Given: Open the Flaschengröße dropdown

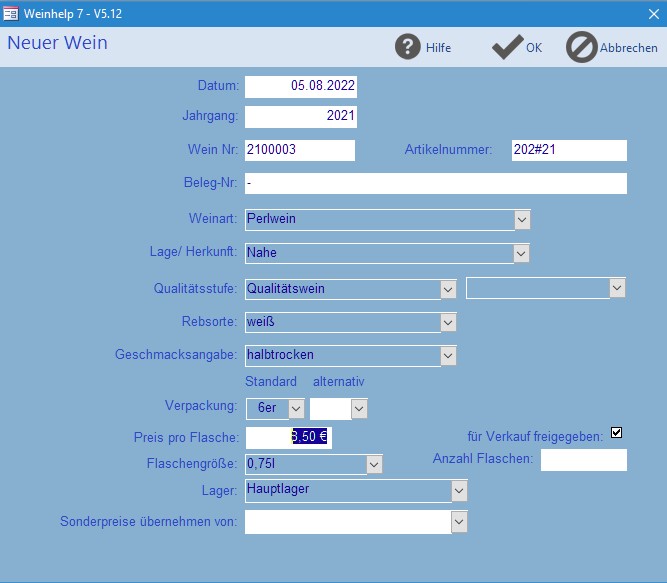Looking at the screenshot, I should click(374, 464).
